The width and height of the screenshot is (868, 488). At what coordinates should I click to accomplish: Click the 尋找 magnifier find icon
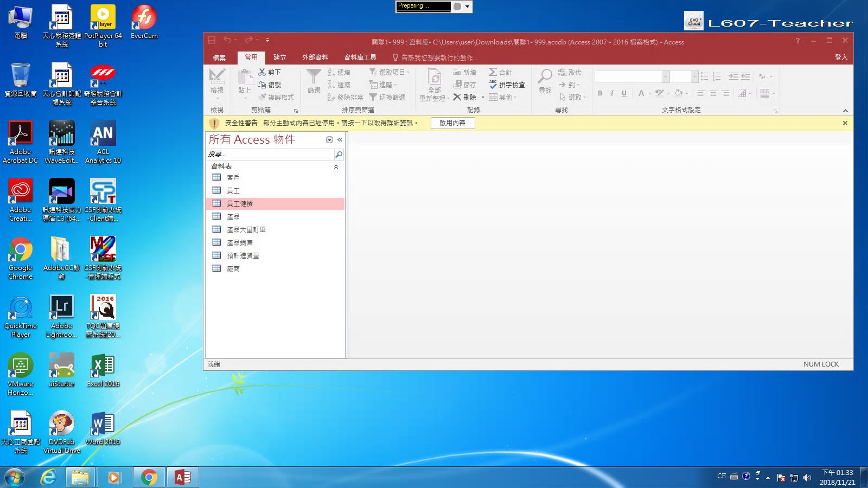(x=545, y=76)
